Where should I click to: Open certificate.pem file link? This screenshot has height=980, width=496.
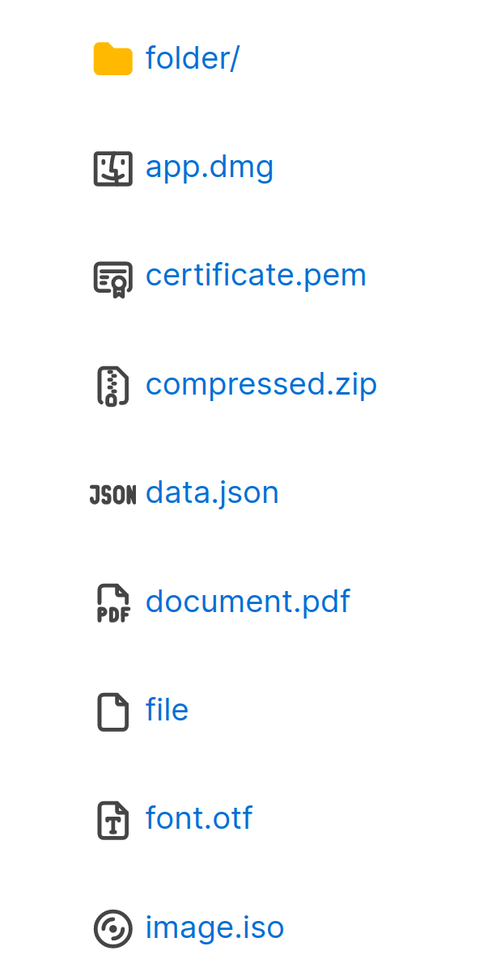click(256, 276)
